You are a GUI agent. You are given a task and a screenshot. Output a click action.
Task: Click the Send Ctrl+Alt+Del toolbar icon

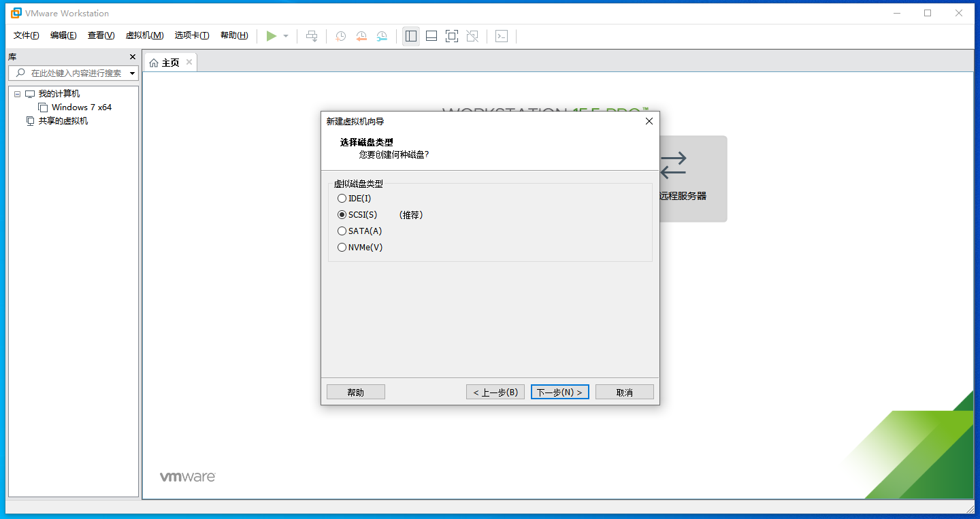point(312,36)
